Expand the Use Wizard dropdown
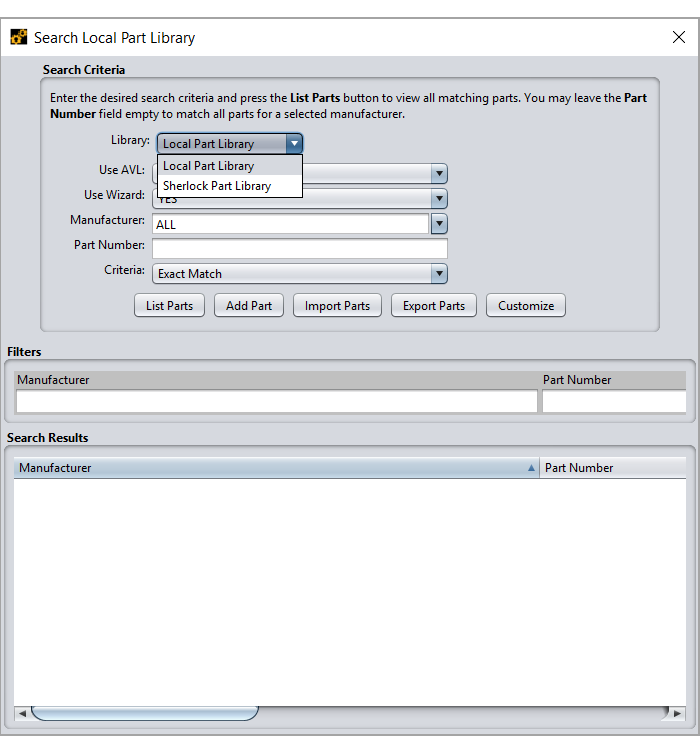The width and height of the screenshot is (700, 743). point(439,199)
